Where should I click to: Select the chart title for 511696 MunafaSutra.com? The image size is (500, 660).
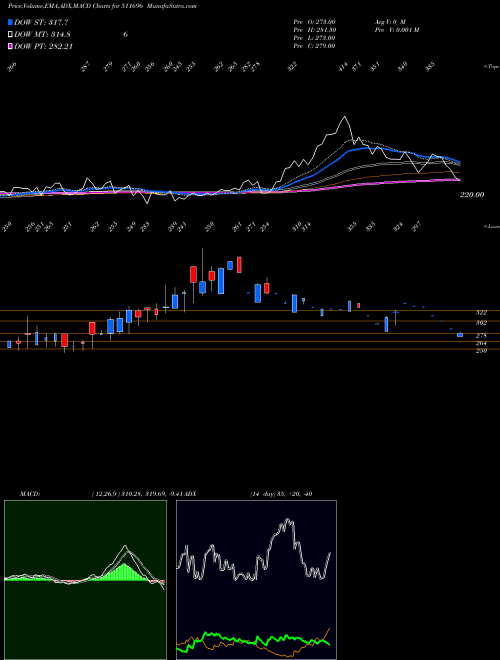(102, 6)
